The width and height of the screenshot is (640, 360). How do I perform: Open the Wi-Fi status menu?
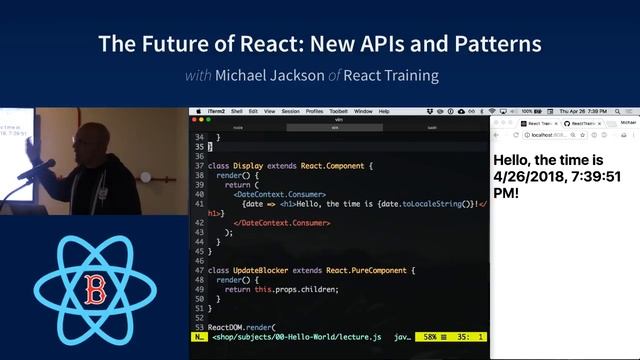[x=492, y=111]
